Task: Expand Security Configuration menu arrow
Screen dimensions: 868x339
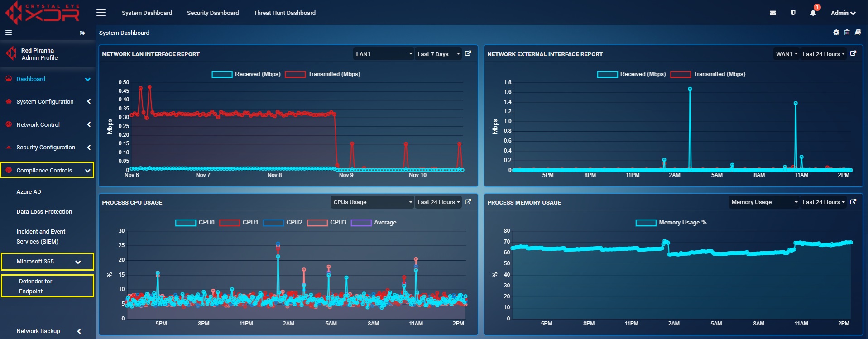Action: (x=89, y=147)
